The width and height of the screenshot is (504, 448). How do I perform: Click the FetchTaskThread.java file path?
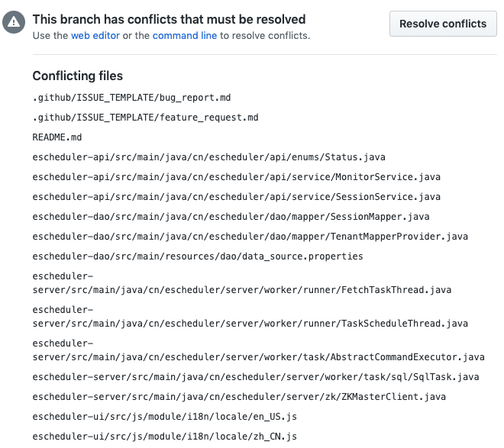pyautogui.click(x=242, y=283)
